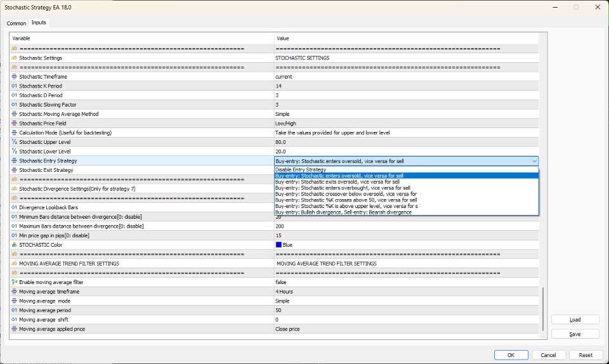Click the enum icon beside Stochastic Exit Strategy

(15, 170)
